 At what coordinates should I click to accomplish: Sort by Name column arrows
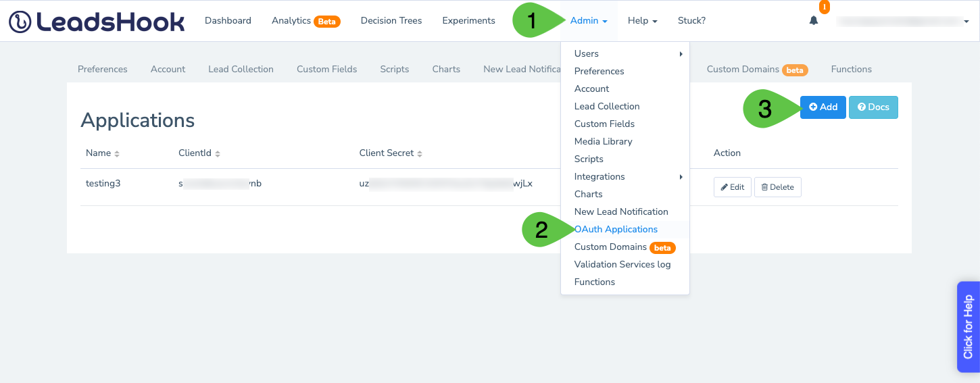(117, 154)
